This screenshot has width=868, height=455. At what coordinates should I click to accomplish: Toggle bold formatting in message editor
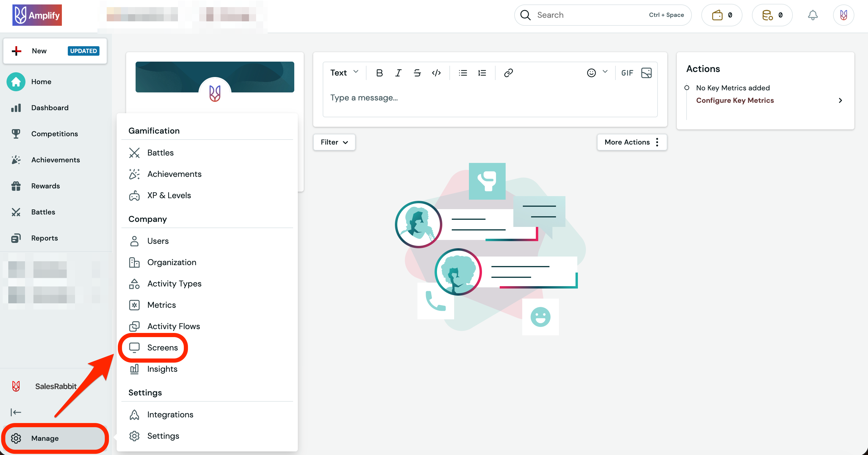pos(380,73)
